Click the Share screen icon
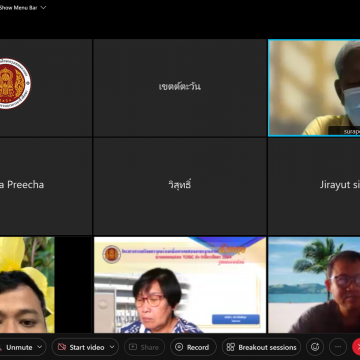 click(133, 347)
